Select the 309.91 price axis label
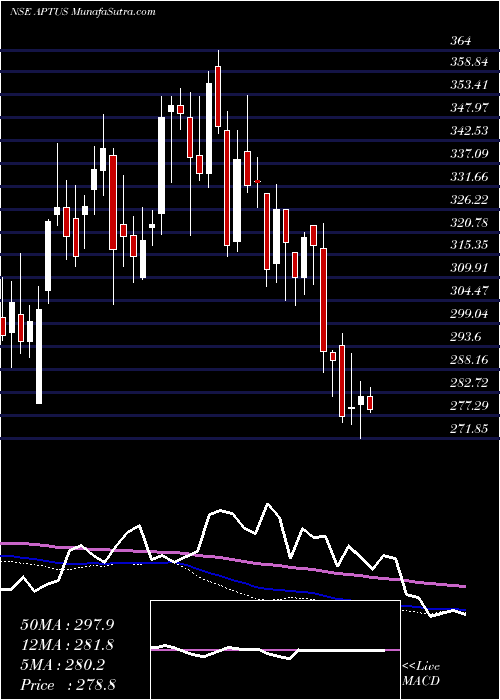 [468, 268]
